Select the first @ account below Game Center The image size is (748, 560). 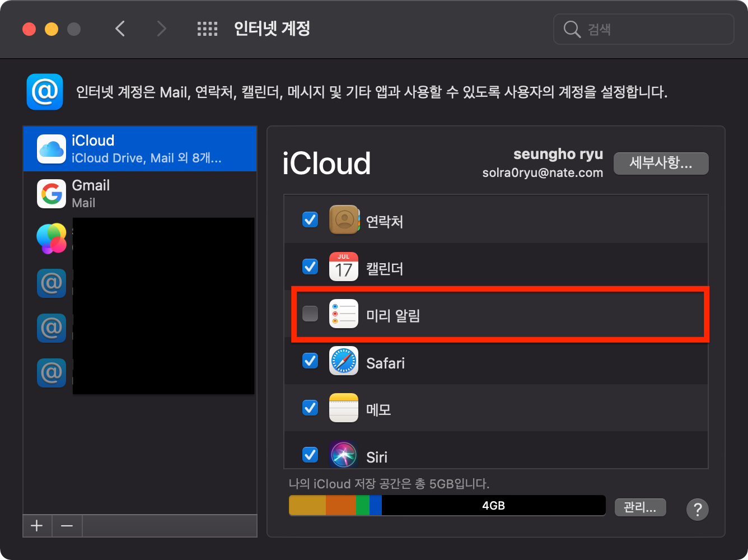52,283
